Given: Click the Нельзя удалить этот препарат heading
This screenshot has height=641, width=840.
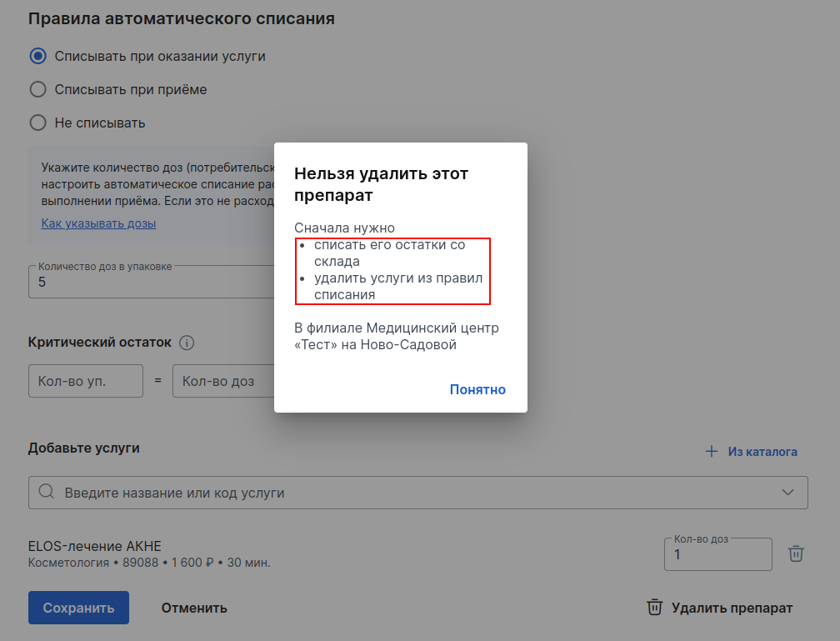Looking at the screenshot, I should click(381, 184).
